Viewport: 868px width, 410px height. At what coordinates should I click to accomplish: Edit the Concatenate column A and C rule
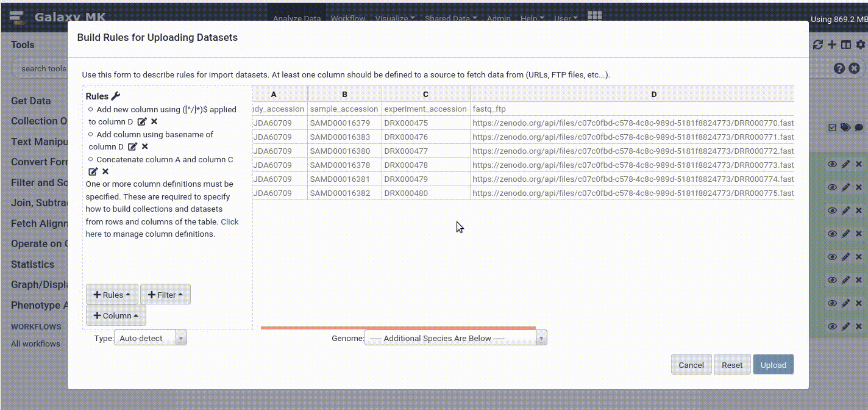pos(93,172)
